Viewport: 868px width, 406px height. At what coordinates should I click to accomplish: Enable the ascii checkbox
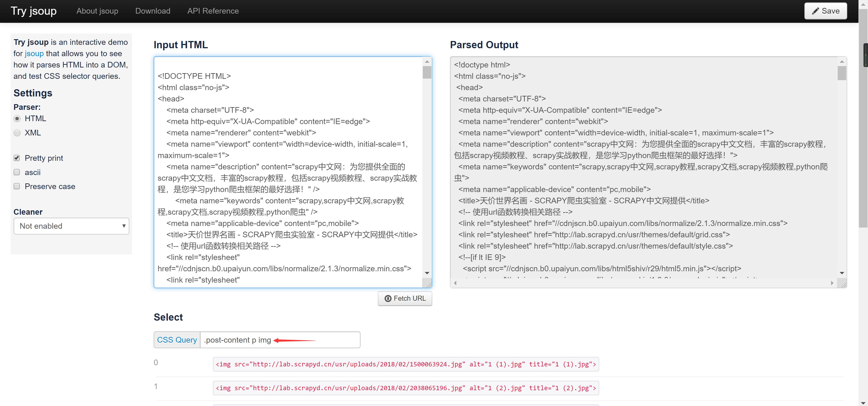(x=17, y=172)
